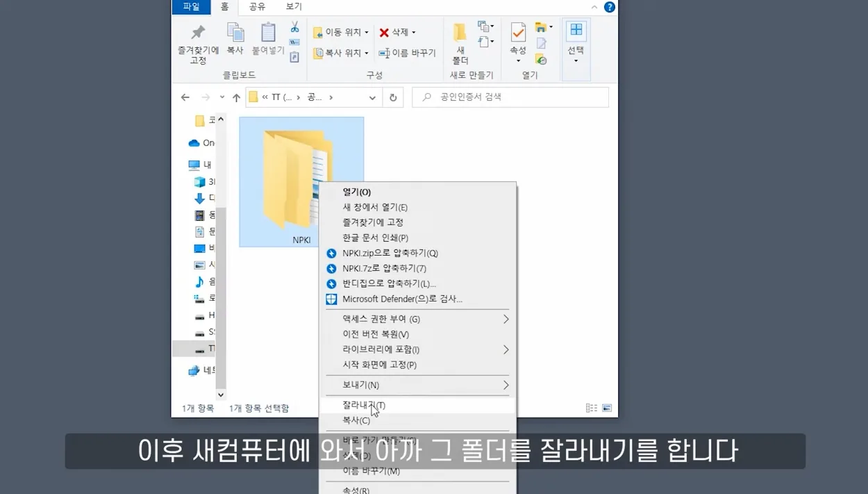Select the documents icon in sidebar
The image size is (868, 494).
click(200, 232)
